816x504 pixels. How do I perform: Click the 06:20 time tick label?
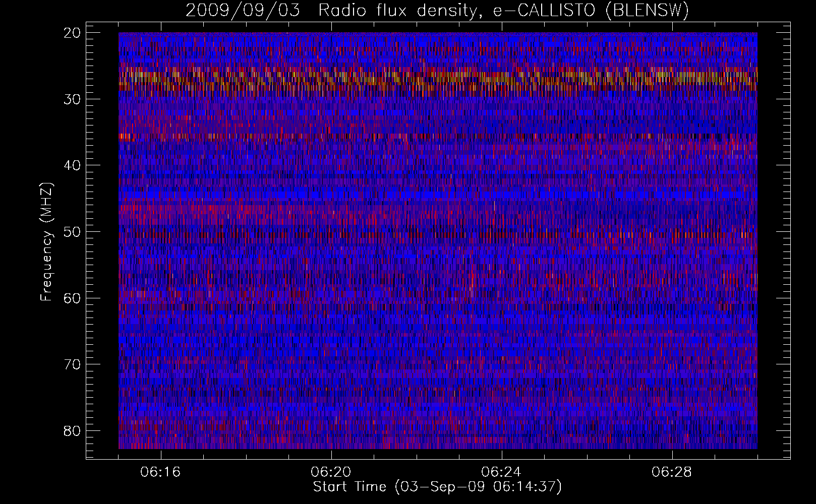click(x=331, y=472)
